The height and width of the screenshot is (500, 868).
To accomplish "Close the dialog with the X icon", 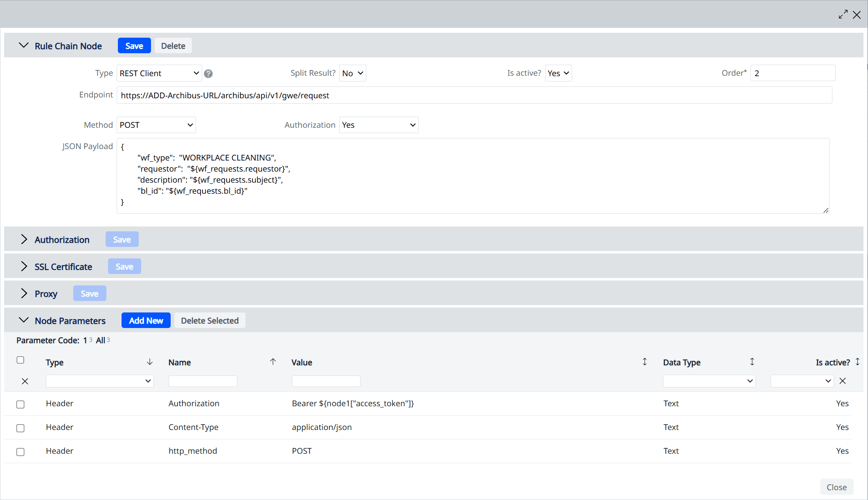I will point(857,15).
